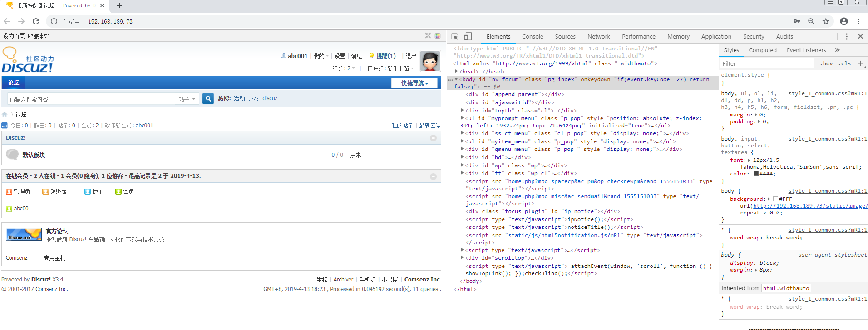Click the Discuz.net official forum banner
The image size is (868, 330).
pyautogui.click(x=24, y=234)
